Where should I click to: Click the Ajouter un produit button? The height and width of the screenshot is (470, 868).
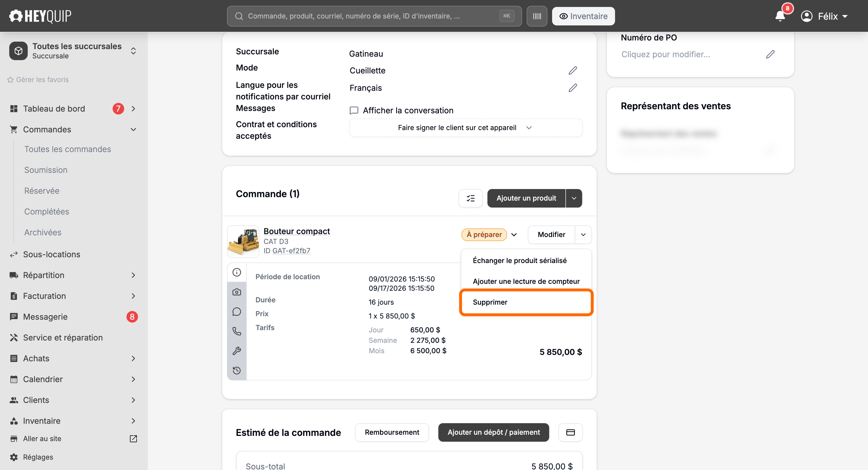(x=526, y=198)
